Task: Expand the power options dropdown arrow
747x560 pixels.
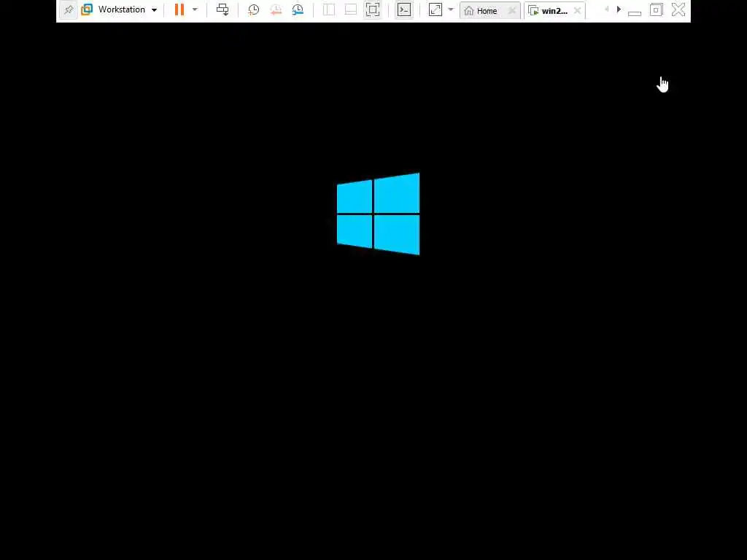Action: [x=195, y=9]
